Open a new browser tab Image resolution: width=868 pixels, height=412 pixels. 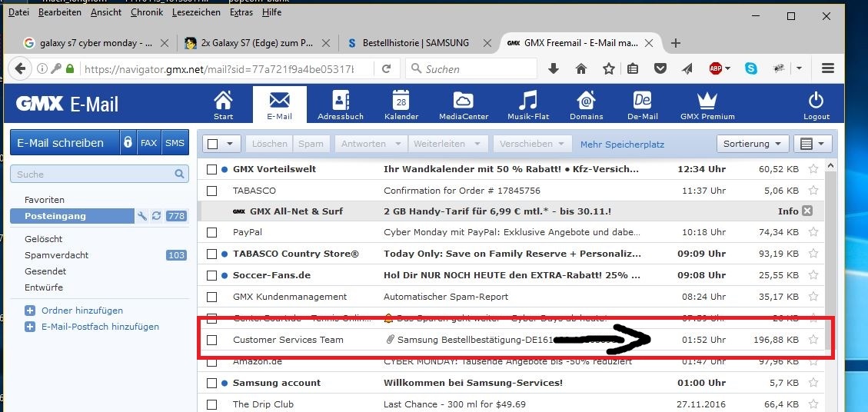(x=675, y=43)
